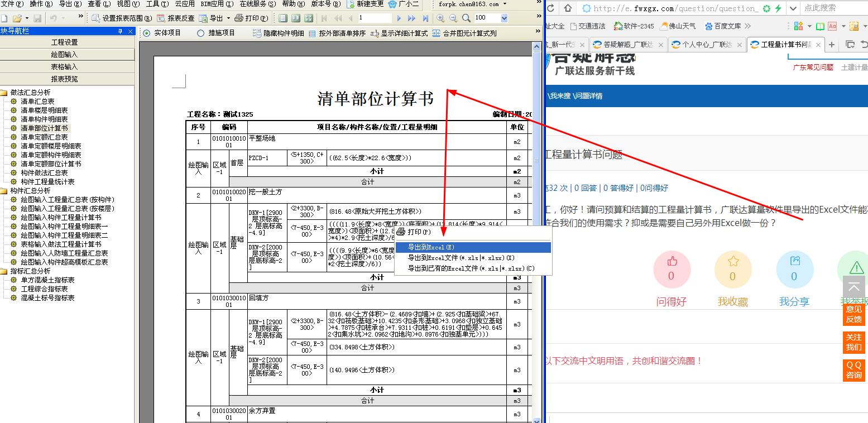Choose 导出到Excel(E) in context menu

click(473, 247)
